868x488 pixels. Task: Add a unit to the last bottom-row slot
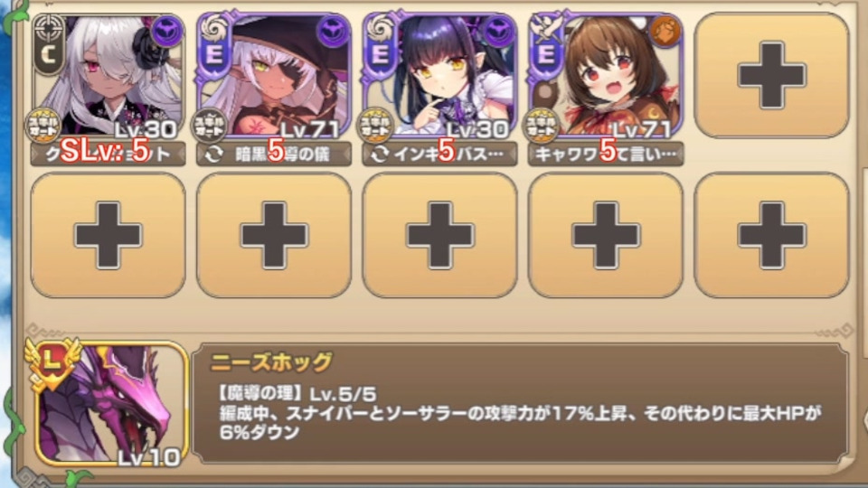click(771, 235)
